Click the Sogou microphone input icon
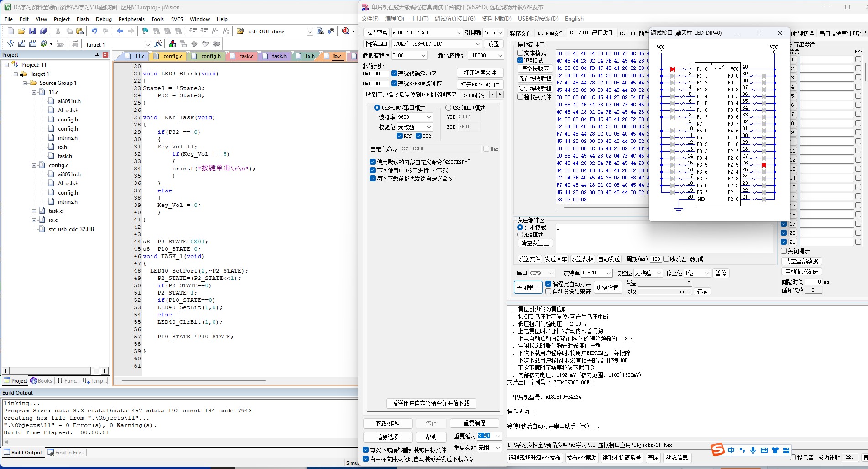 [753, 450]
